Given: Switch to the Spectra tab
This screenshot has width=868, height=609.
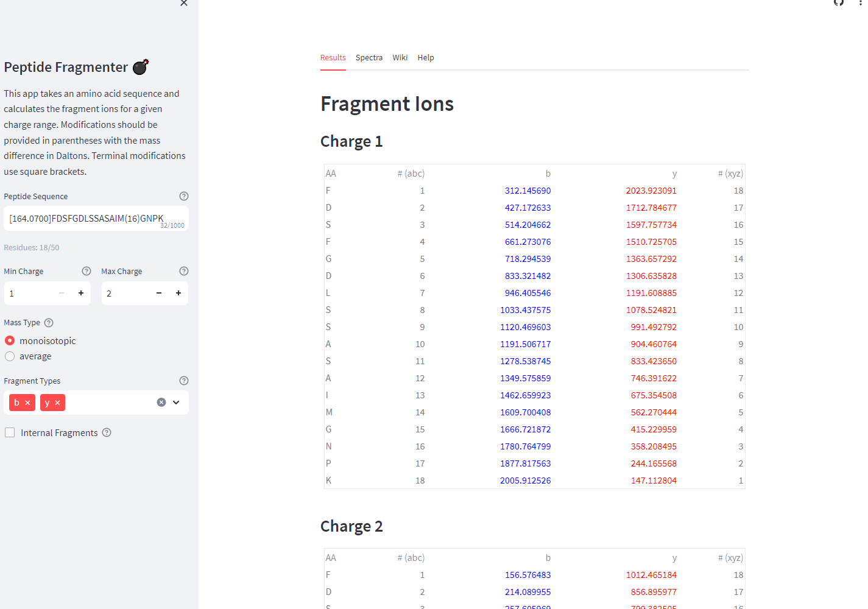Looking at the screenshot, I should tap(369, 58).
